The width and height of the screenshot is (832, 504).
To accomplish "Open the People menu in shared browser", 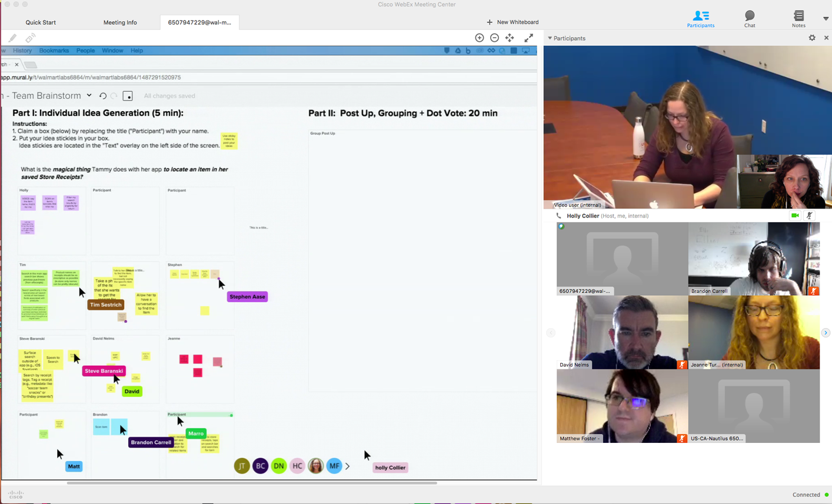I will [x=85, y=51].
